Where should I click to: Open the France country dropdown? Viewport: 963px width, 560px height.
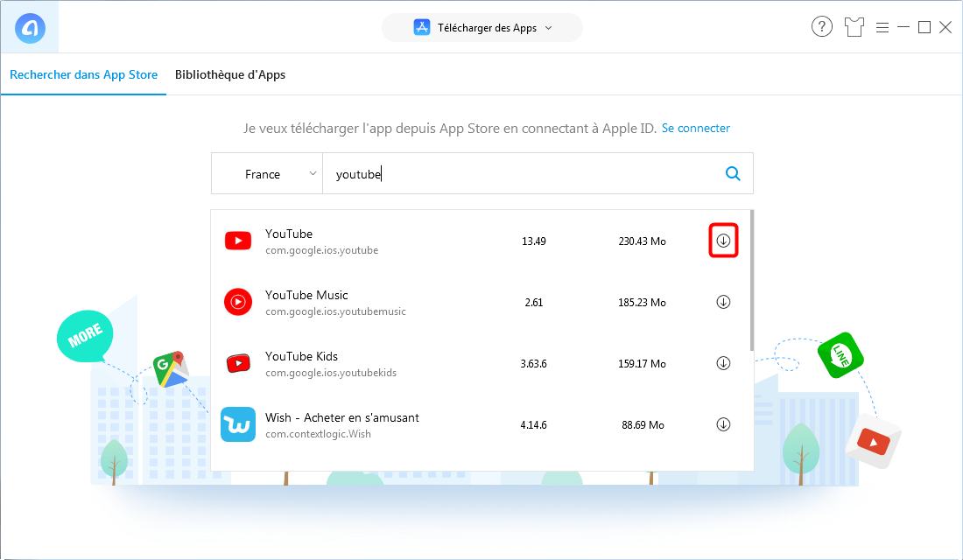[x=267, y=174]
